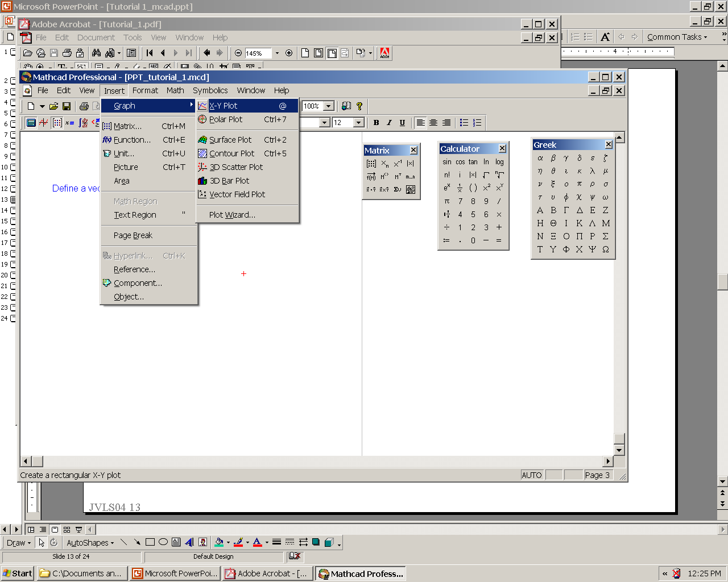Click the Print icon in Mathcad toolbar
Image resolution: width=728 pixels, height=582 pixels.
[x=84, y=106]
